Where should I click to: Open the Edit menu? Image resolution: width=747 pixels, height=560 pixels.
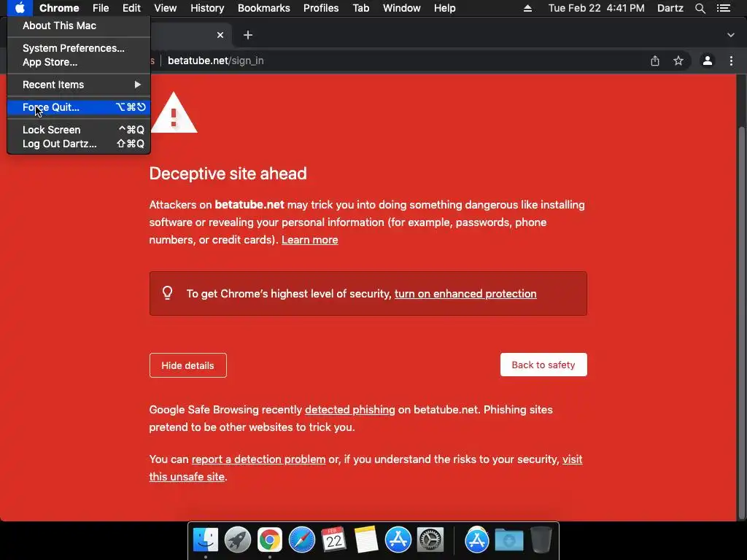click(131, 8)
